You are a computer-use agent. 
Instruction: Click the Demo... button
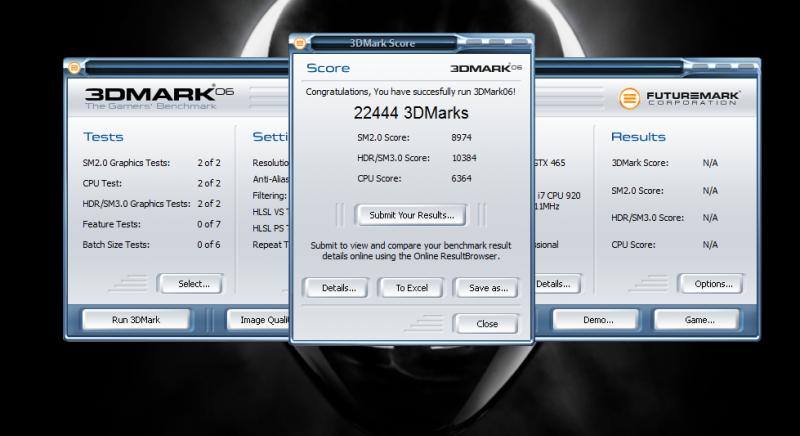[598, 320]
